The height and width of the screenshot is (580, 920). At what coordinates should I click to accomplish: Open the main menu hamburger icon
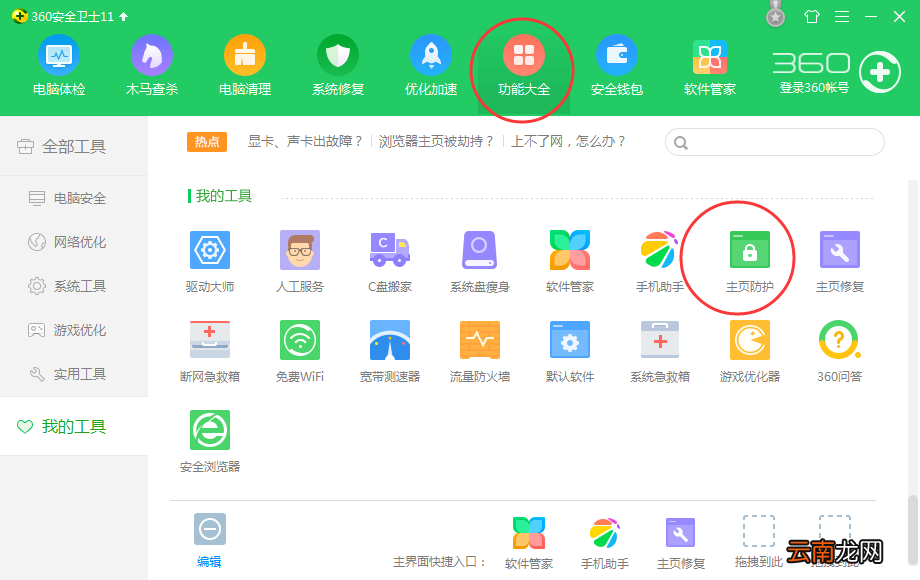(842, 16)
